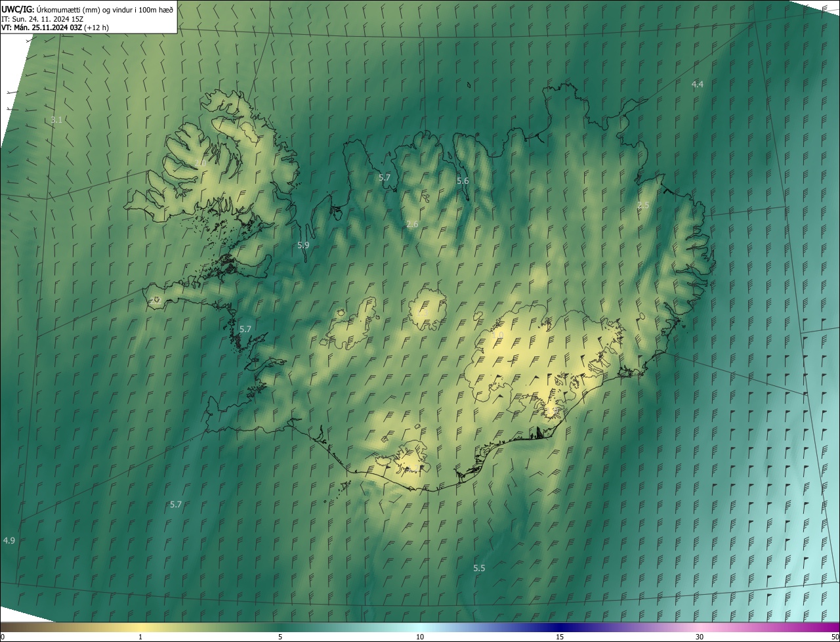The width and height of the screenshot is (840, 642).
Task: Click the '1' tick on the color scale
Action: 140,637
